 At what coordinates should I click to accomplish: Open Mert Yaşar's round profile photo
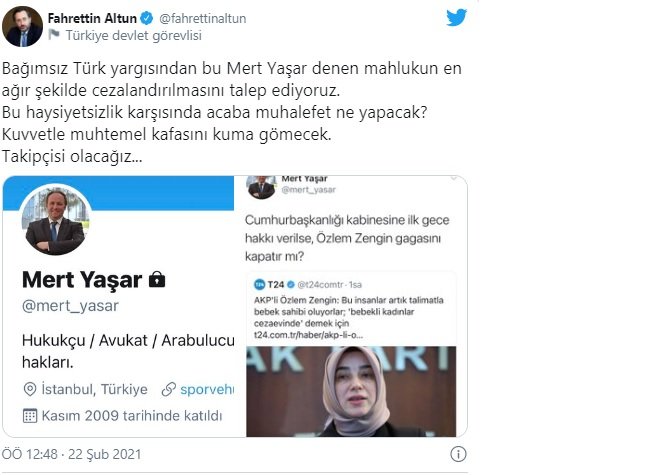(55, 221)
